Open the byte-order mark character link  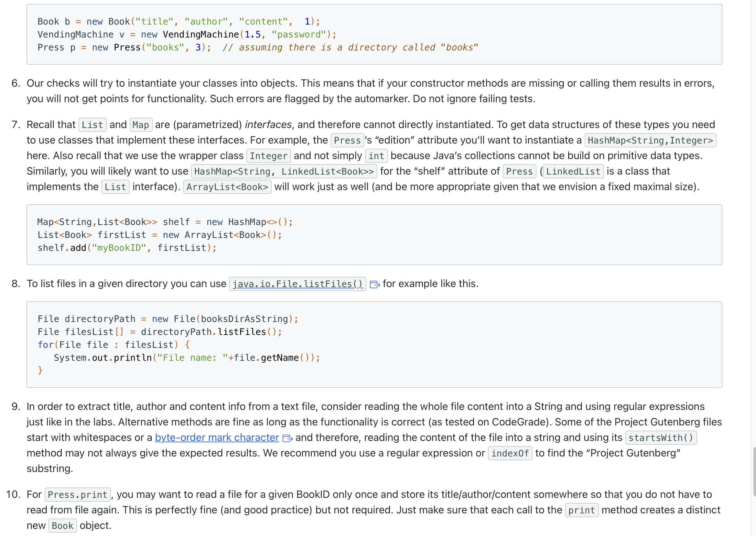coord(217,437)
